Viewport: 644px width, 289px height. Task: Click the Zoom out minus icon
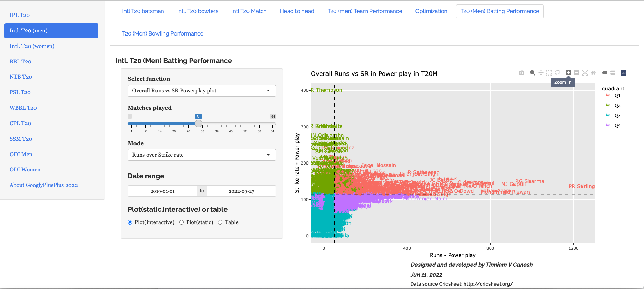coord(577,73)
